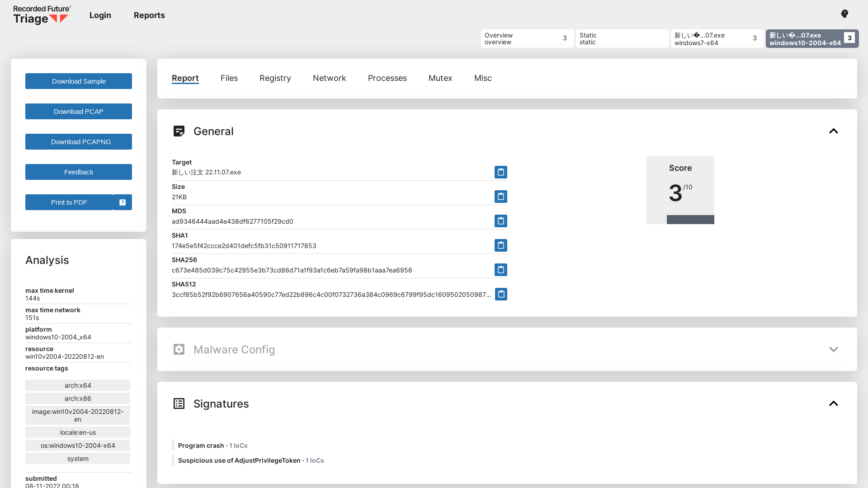Click the Download PCAP button
Screen dimensions: 868x488
[x=79, y=112]
